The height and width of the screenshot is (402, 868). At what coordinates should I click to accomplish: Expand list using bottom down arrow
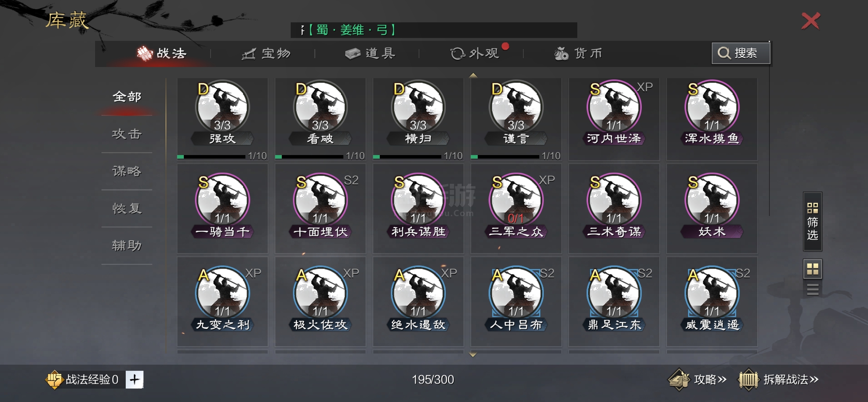[x=473, y=354]
